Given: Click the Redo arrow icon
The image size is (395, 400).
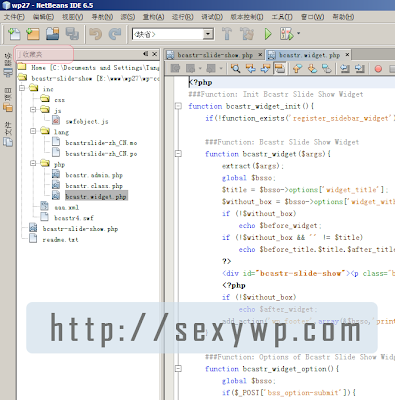Looking at the screenshot, I should click(115, 34).
